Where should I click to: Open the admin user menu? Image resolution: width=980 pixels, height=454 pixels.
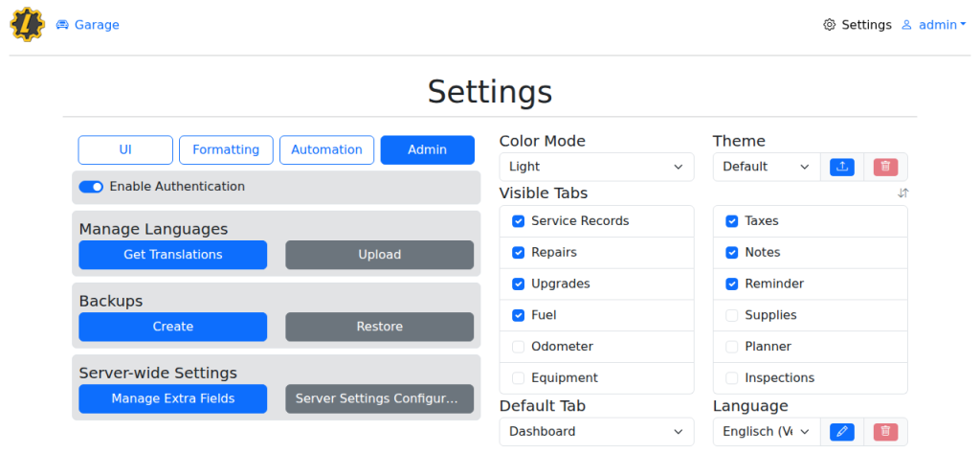[934, 25]
